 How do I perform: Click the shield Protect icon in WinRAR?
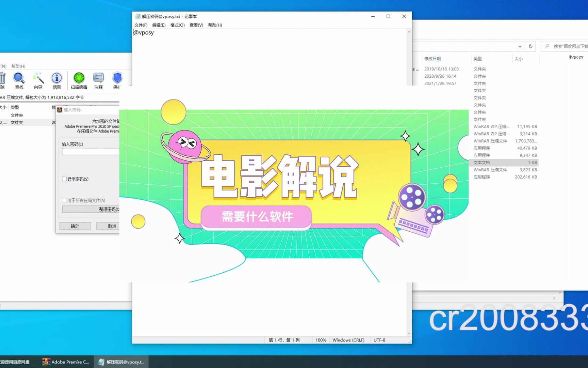coord(117,81)
